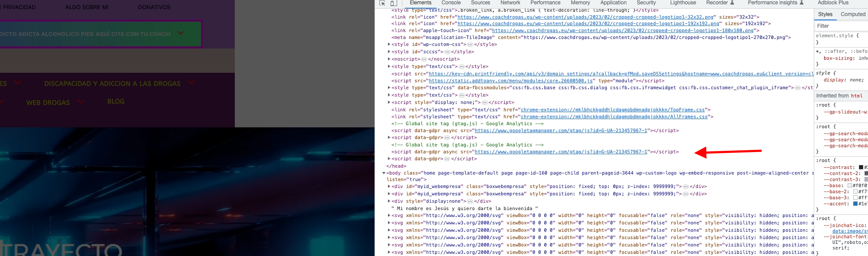Expand the noscript node
The image size is (868, 256).
[389, 59]
